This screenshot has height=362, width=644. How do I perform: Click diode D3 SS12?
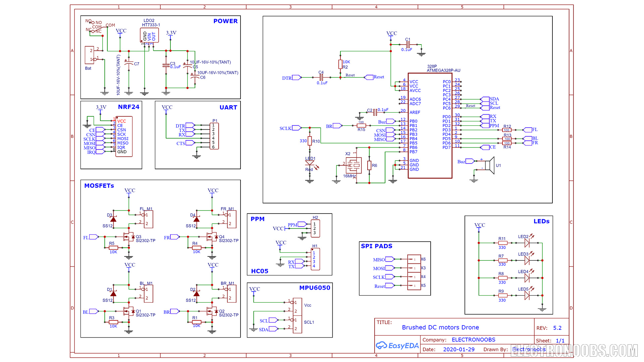pyautogui.click(x=113, y=219)
